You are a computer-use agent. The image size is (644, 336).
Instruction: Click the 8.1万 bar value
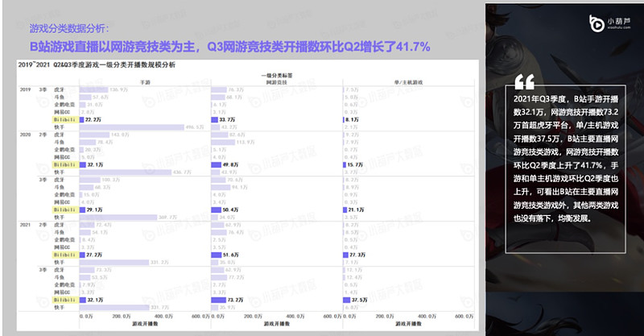[x=353, y=120]
